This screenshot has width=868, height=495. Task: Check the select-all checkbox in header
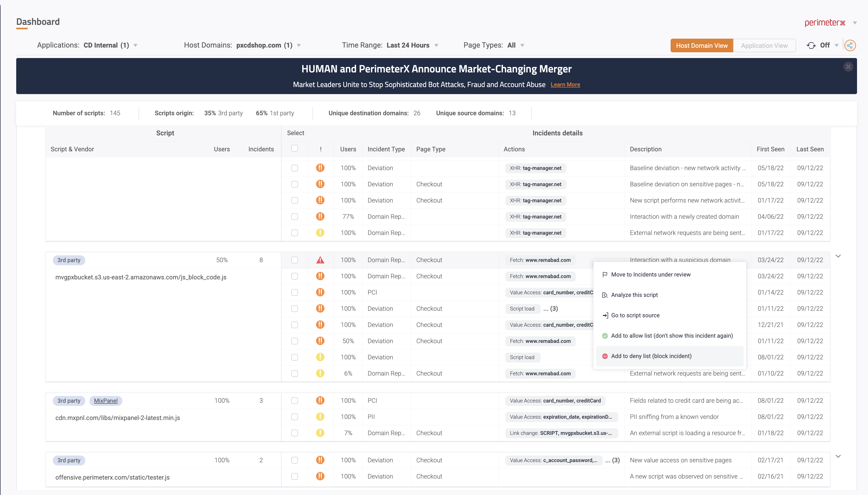[x=294, y=148]
